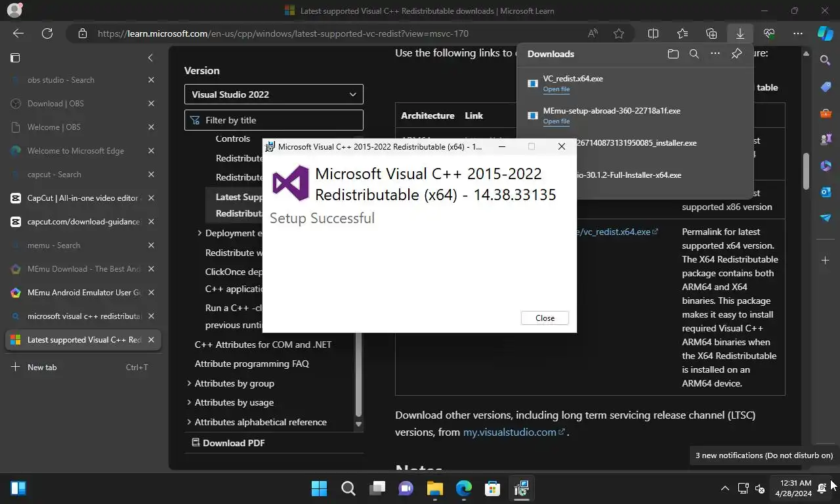840x504 pixels.
Task: Open taskbar Search
Action: (348, 488)
